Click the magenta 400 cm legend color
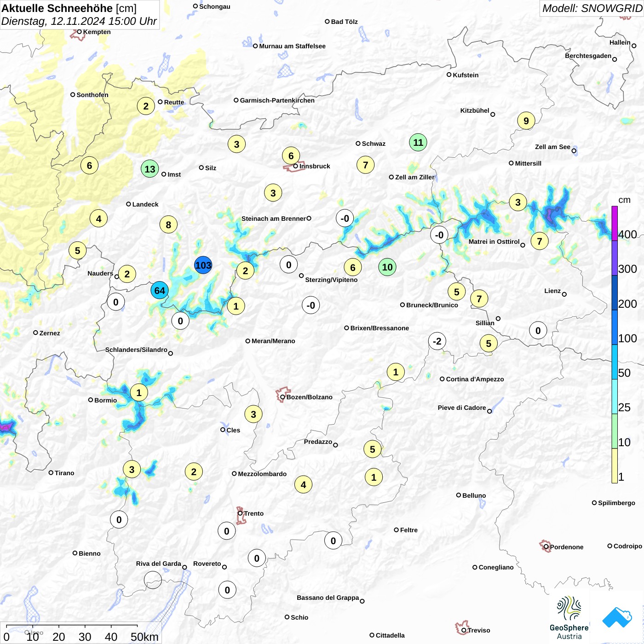 [x=615, y=223]
